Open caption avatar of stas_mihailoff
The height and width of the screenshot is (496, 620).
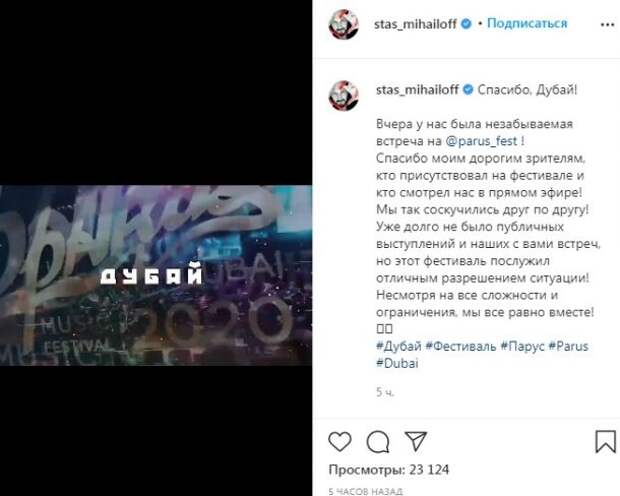pyautogui.click(x=344, y=96)
